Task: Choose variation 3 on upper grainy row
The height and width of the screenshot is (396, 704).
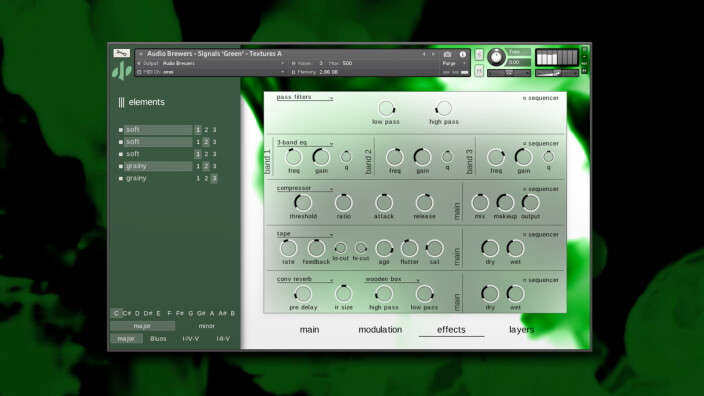Action: pos(214,166)
